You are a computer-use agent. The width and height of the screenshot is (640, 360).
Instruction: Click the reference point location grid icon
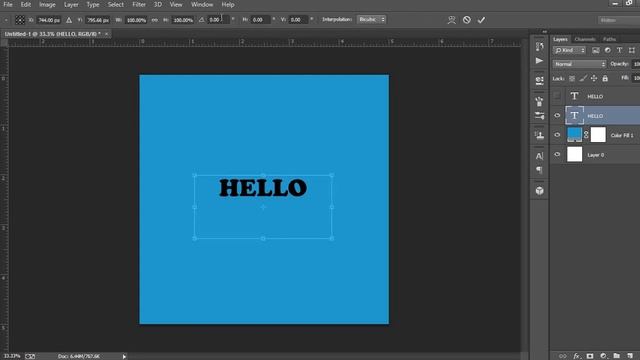(x=20, y=20)
